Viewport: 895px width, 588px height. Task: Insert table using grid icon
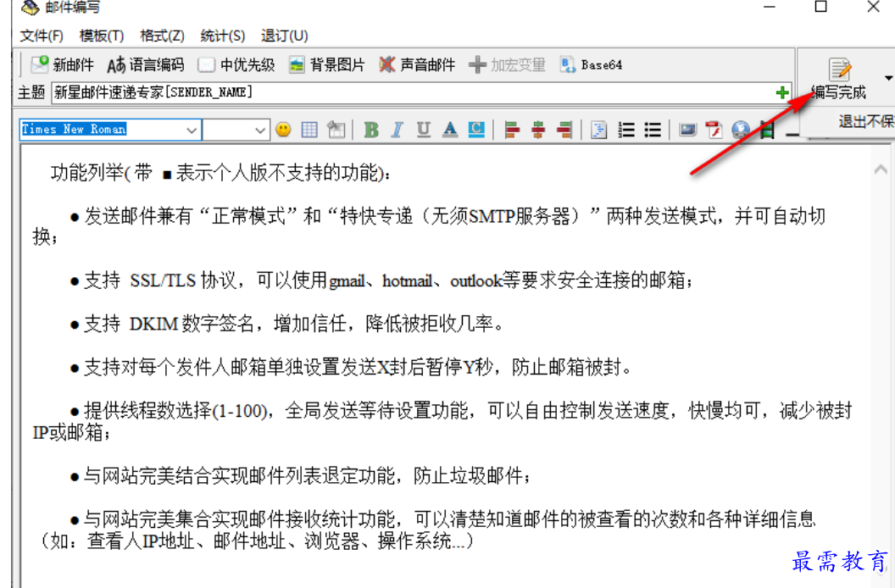[309, 130]
